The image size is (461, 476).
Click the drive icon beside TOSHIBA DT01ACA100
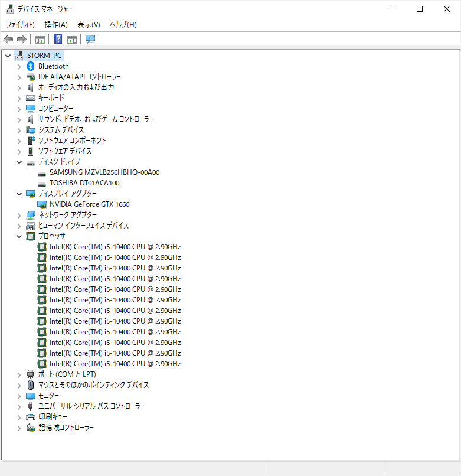(x=42, y=184)
